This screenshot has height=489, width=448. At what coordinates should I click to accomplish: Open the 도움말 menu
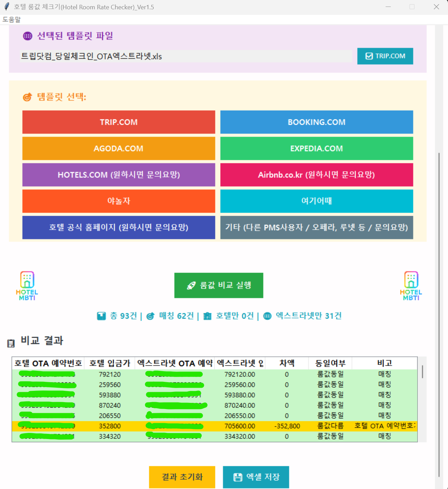click(x=12, y=20)
